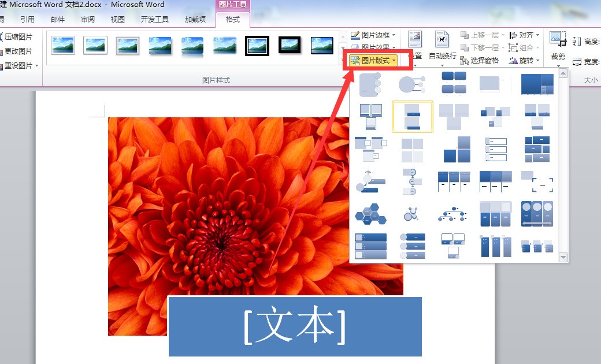Image resolution: width=601 pixels, height=364 pixels.
Task: Choose the vertical circle process layout
Action: (412, 181)
